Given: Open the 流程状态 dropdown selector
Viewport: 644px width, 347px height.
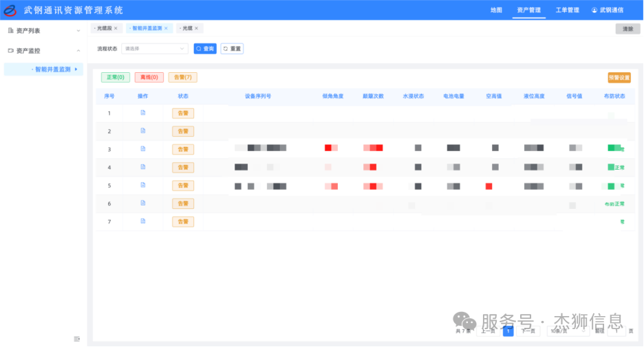Looking at the screenshot, I should click(155, 49).
